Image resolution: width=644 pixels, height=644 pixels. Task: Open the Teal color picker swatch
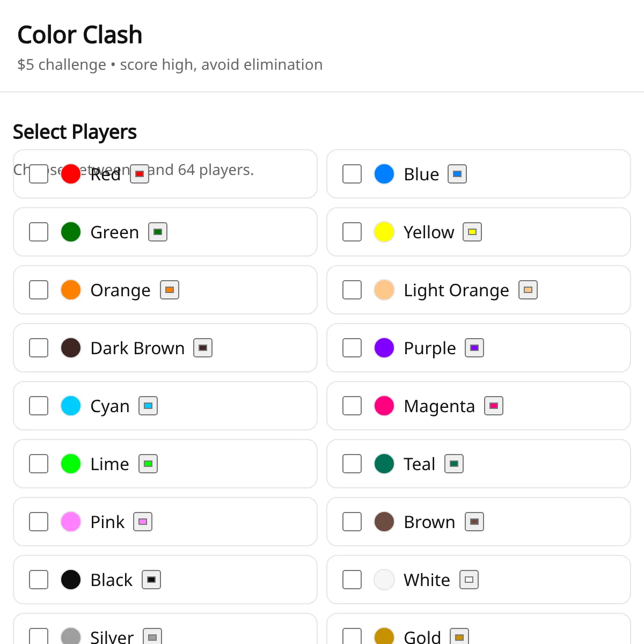coord(454,464)
